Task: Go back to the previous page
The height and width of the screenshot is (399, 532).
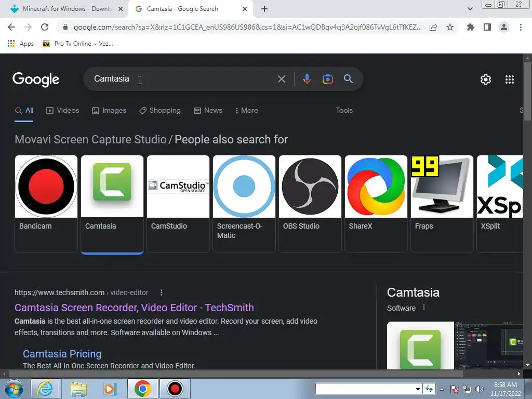Action: [11, 27]
